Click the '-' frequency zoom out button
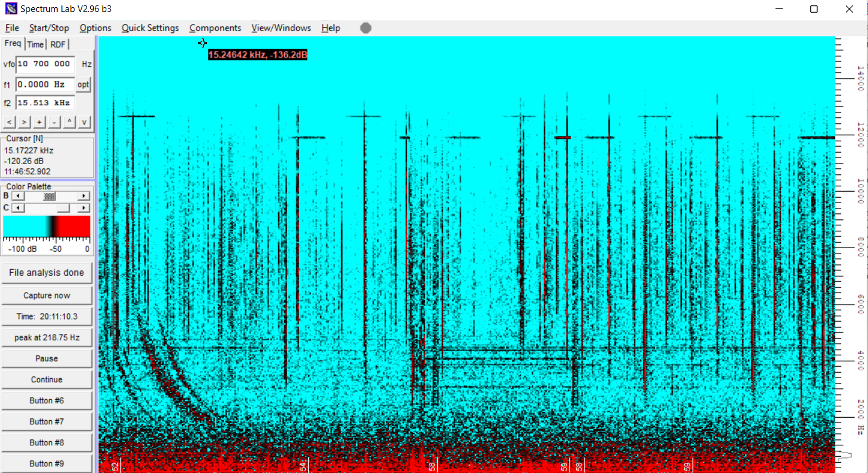Screen dimensions: 868x473 point(54,122)
